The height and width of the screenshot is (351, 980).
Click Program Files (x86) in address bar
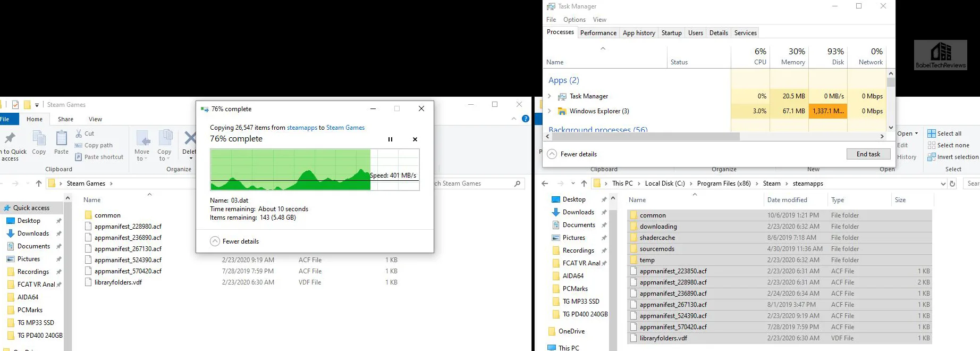[x=724, y=183]
